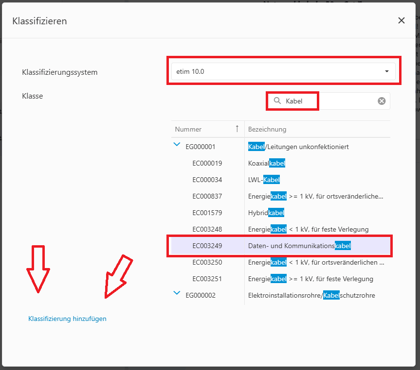This screenshot has height=370, width=420.
Task: Click into the Kabel search field
Action: click(x=328, y=101)
